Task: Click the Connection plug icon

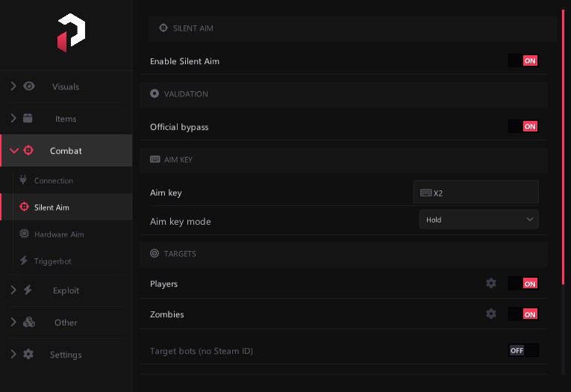Action: click(x=23, y=180)
